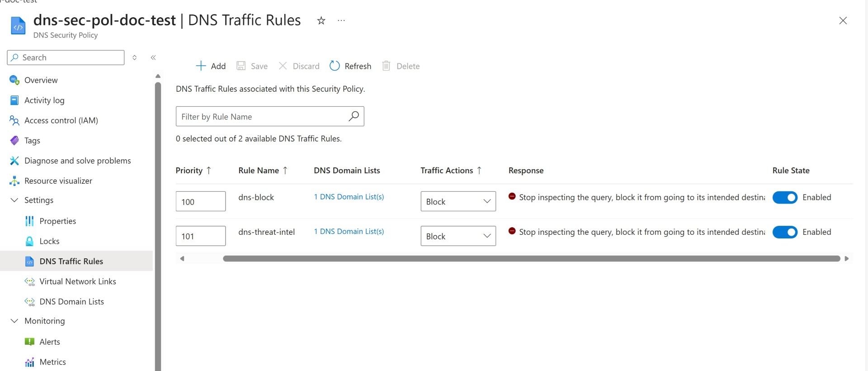
Task: Click the priority field showing 101
Action: point(201,236)
